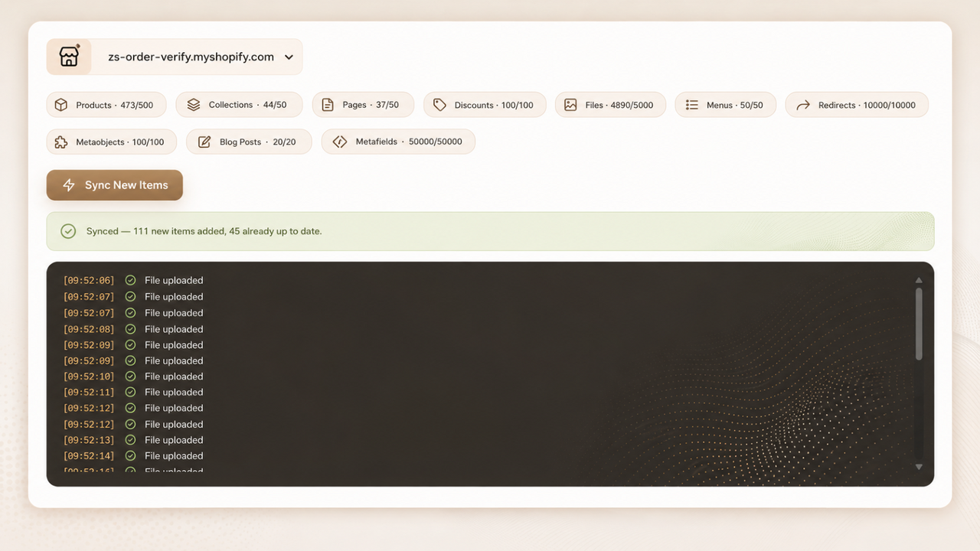
Task: Click the log panel scrollbar thumb
Action: point(919,323)
